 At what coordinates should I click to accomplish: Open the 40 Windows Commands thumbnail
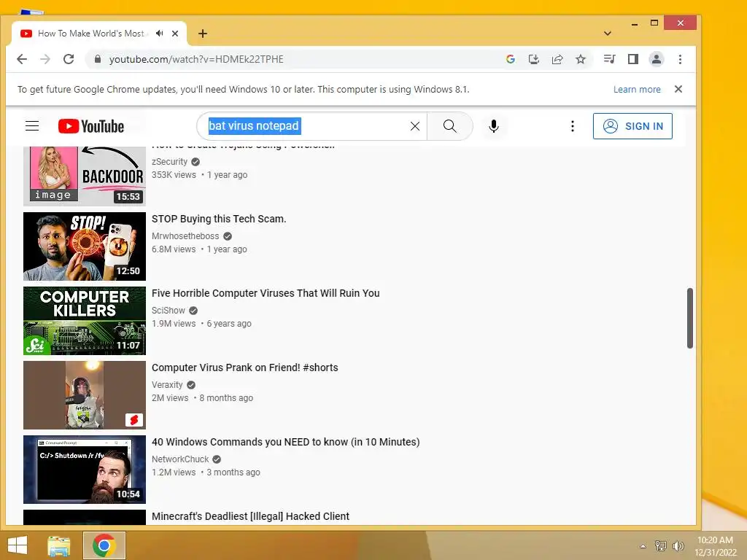click(85, 469)
